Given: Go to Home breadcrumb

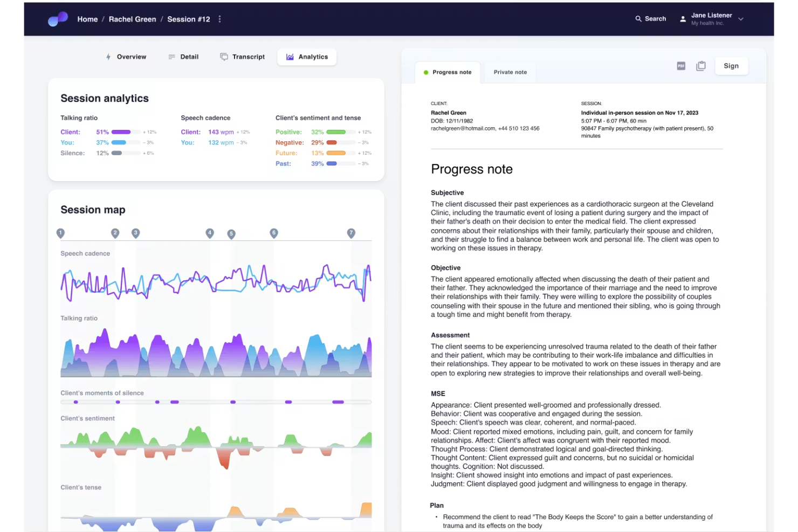Looking at the screenshot, I should click(87, 19).
